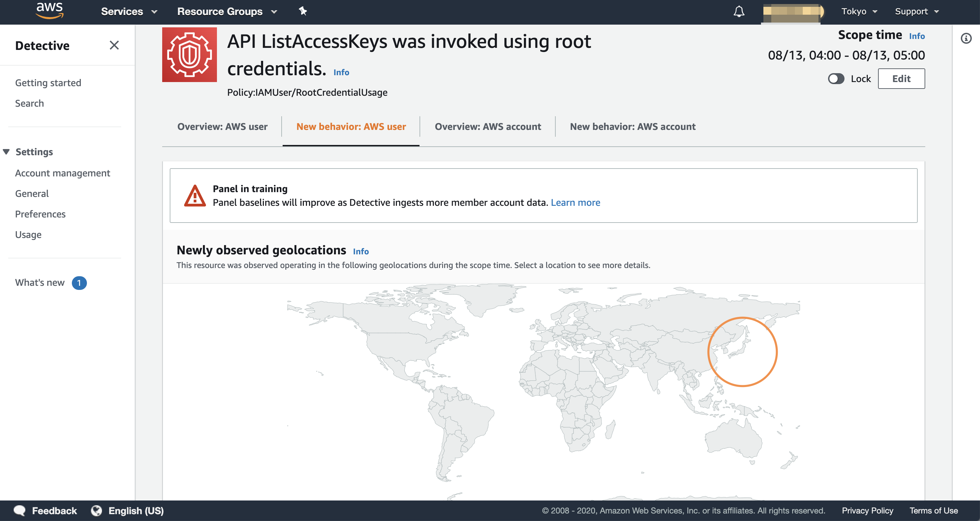Click Info link next to Scope time

(917, 36)
